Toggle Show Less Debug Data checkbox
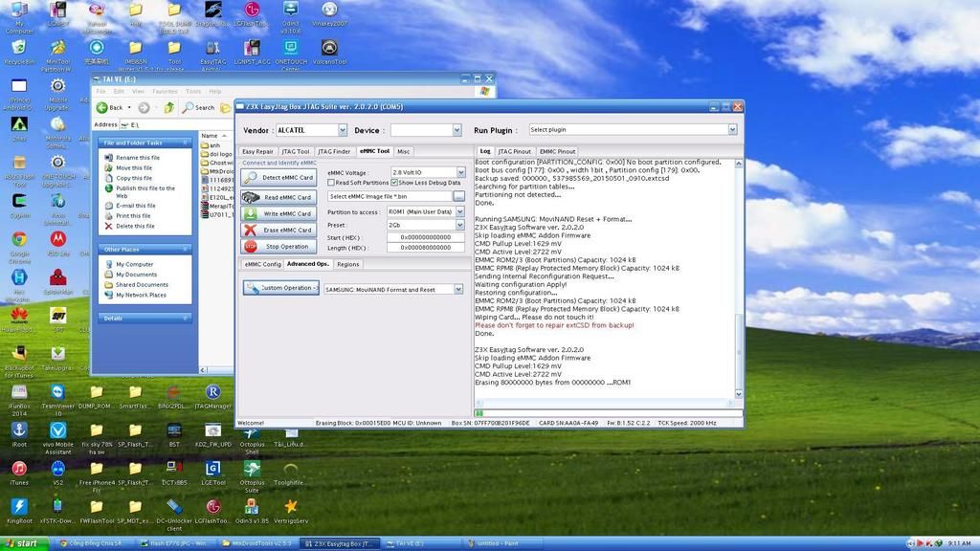 coord(394,183)
